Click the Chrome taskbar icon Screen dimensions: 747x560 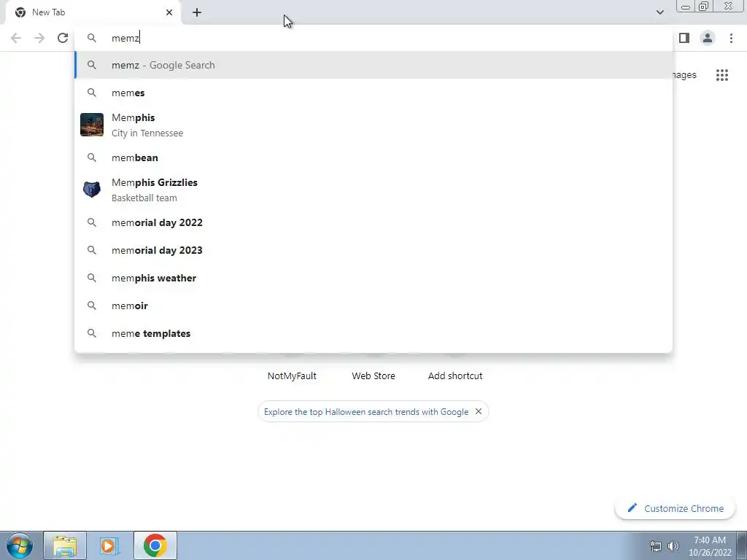(155, 545)
